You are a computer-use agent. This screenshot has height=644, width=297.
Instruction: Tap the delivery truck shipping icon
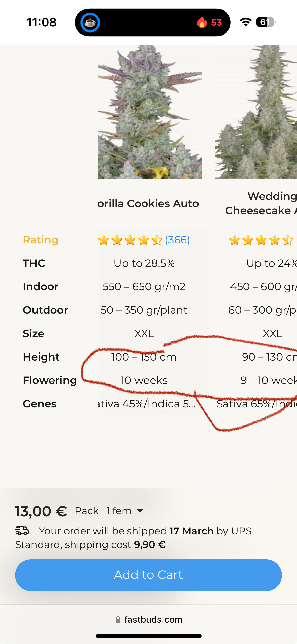click(22, 530)
